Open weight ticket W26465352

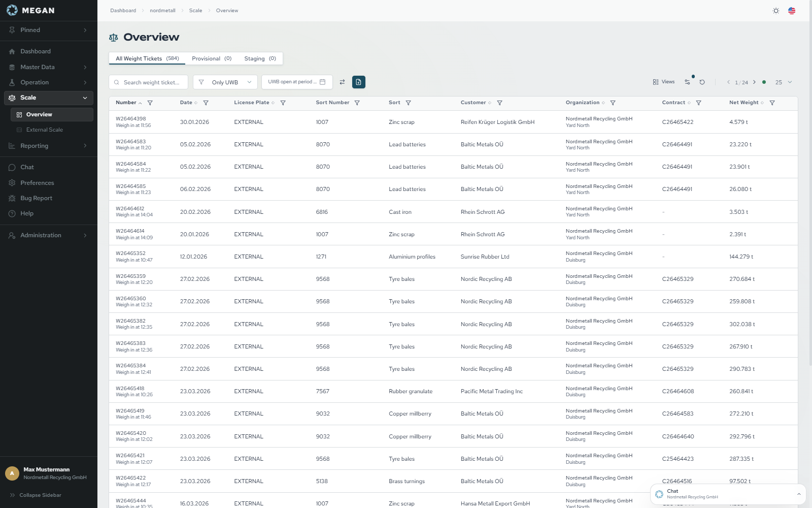pyautogui.click(x=130, y=253)
